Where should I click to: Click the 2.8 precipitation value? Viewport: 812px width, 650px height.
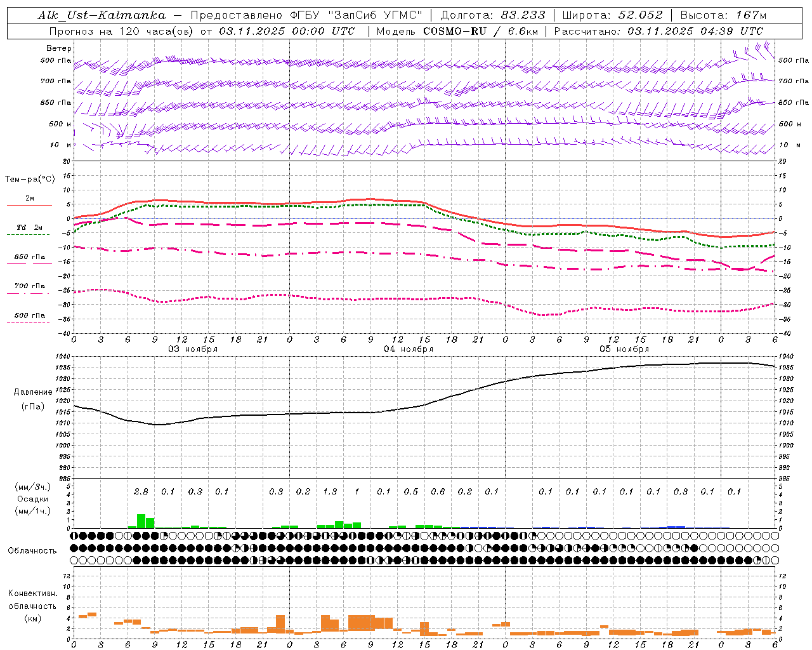[141, 492]
